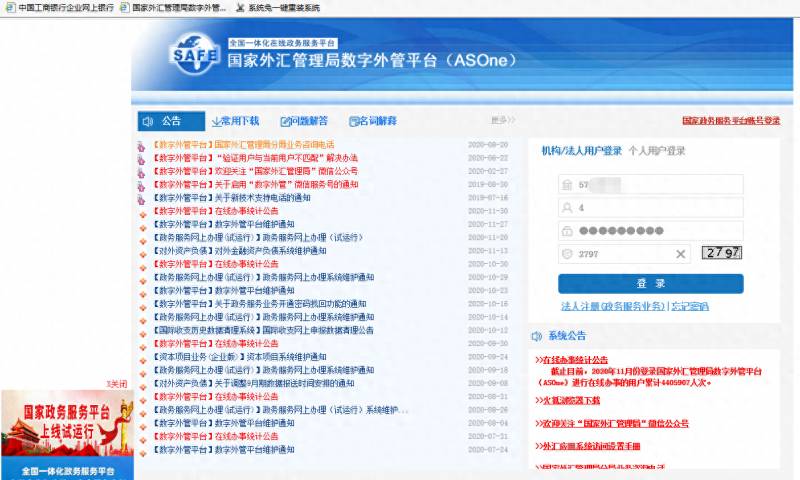Click the speaker icon on 公告 tab
The image size is (800, 480).
[148, 121]
